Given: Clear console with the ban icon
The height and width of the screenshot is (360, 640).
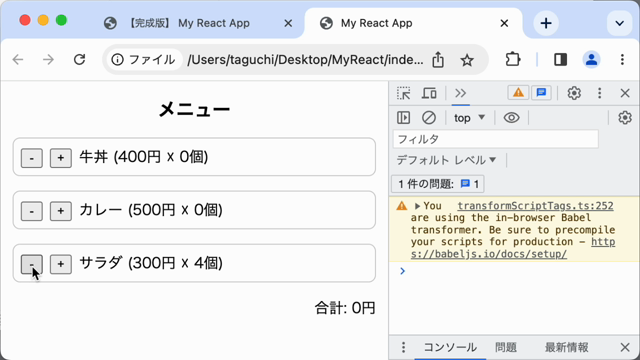Looking at the screenshot, I should tap(429, 118).
